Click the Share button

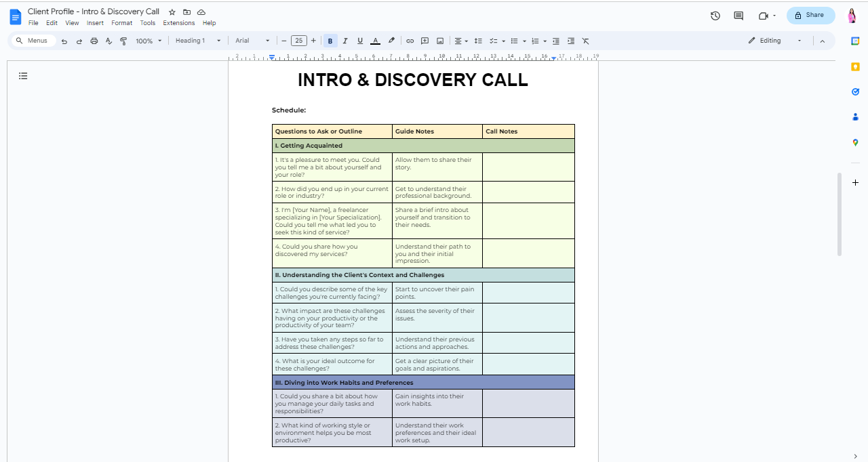pyautogui.click(x=810, y=16)
